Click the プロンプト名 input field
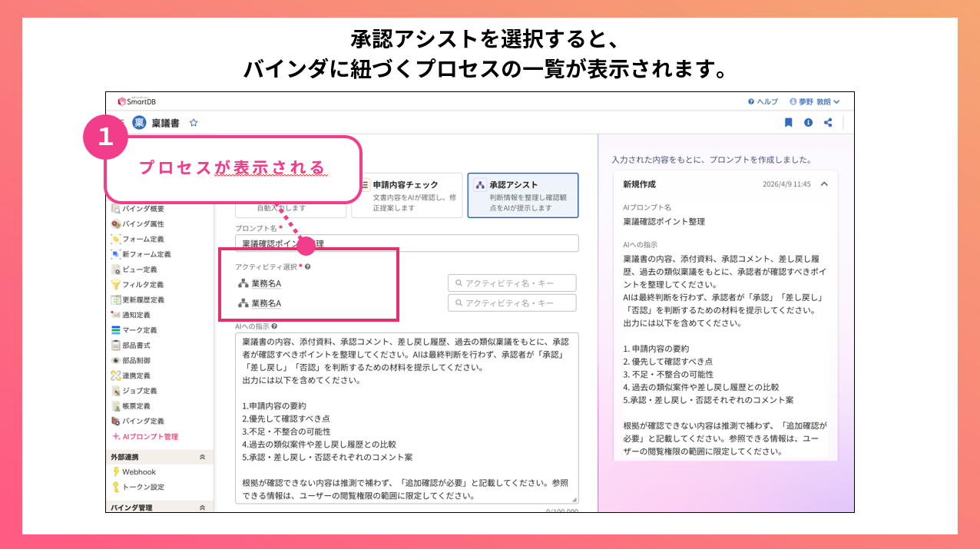 click(x=406, y=243)
